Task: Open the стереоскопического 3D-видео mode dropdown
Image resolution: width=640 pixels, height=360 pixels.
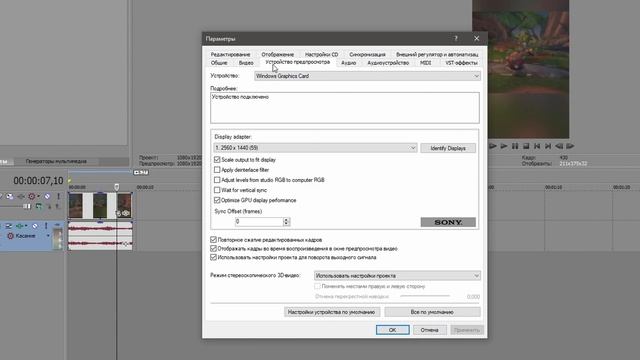Action: click(x=397, y=276)
